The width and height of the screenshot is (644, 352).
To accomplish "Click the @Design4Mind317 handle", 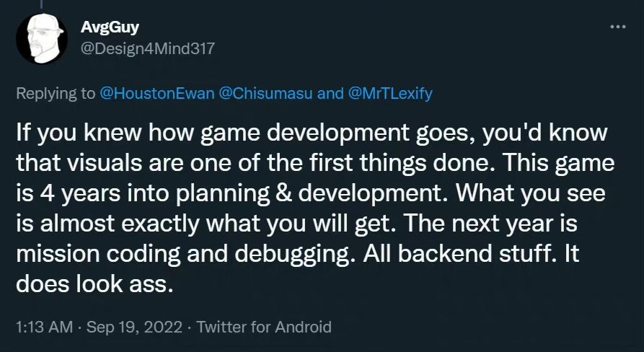I will tap(148, 48).
